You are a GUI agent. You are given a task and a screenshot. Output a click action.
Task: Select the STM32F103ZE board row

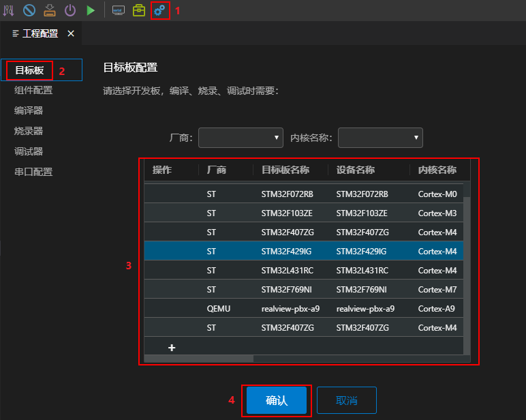[x=304, y=213]
